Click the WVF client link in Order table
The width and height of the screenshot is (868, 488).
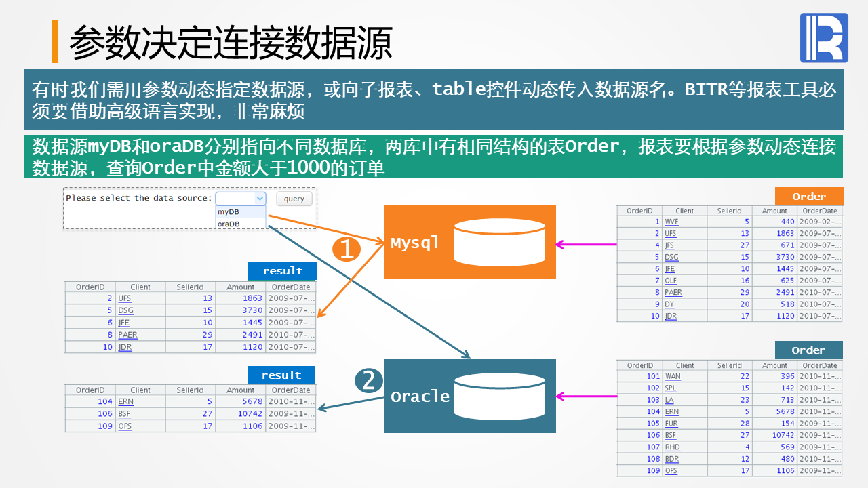point(671,222)
